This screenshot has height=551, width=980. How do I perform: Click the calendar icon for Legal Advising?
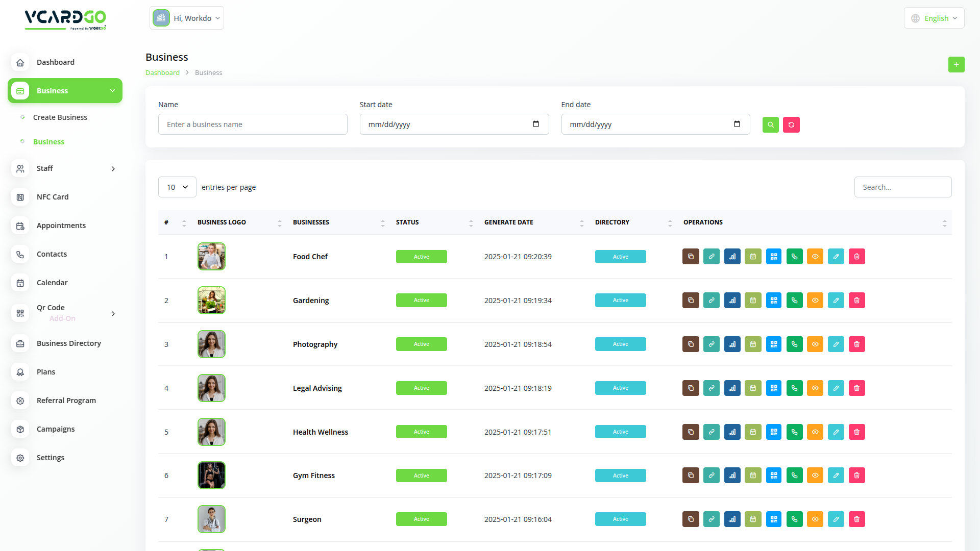(x=753, y=388)
